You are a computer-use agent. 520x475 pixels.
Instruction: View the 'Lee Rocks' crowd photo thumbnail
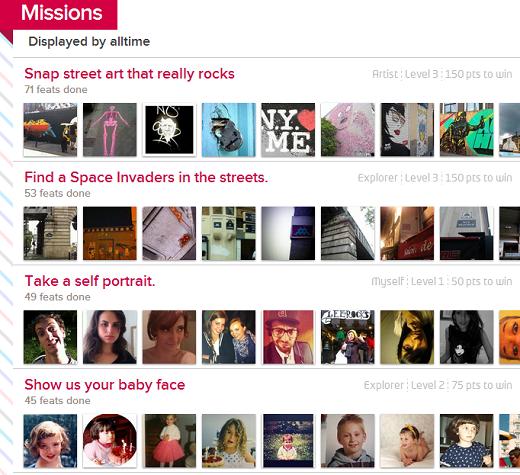pyautogui.click(x=348, y=337)
